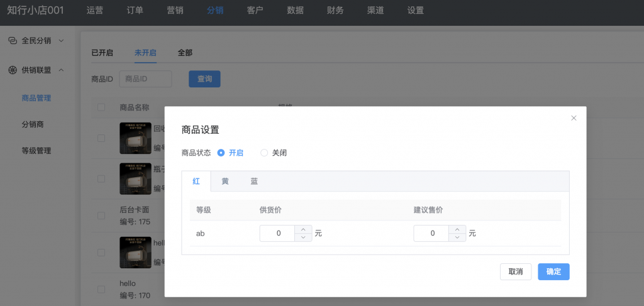Increase 建议售价 with the up arrow
This screenshot has width=644, height=306.
coord(457,229)
